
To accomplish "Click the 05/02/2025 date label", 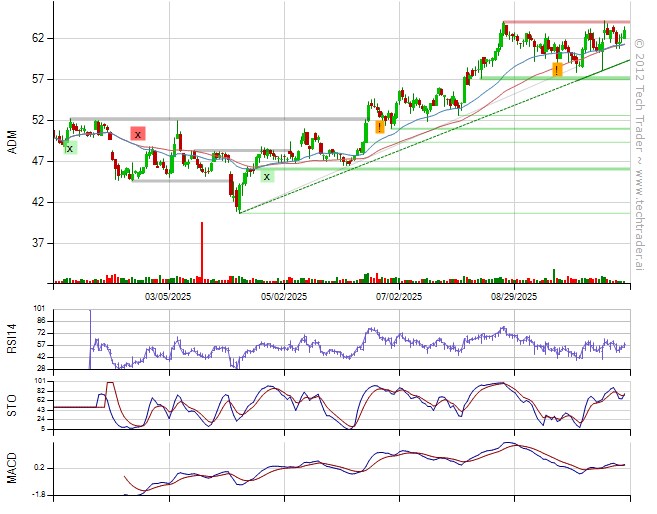I will [x=284, y=296].
